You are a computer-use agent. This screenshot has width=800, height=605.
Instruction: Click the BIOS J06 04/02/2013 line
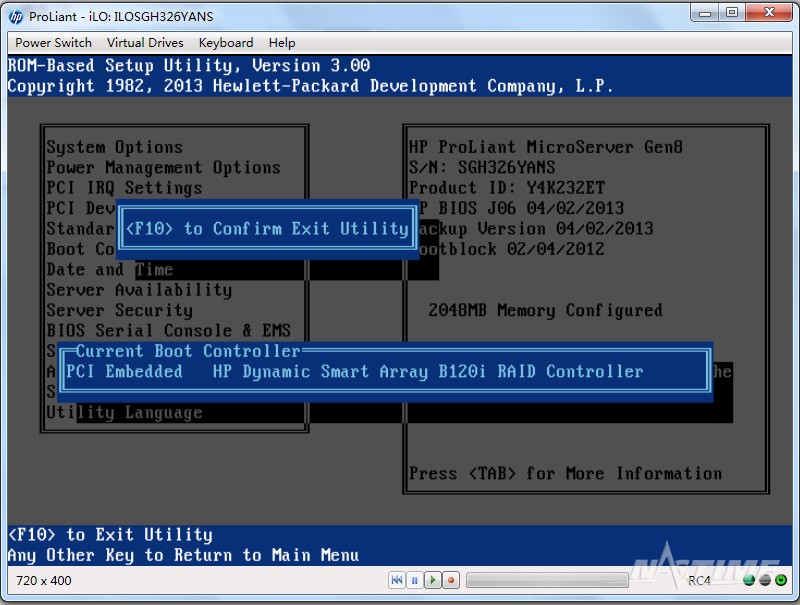(x=521, y=208)
